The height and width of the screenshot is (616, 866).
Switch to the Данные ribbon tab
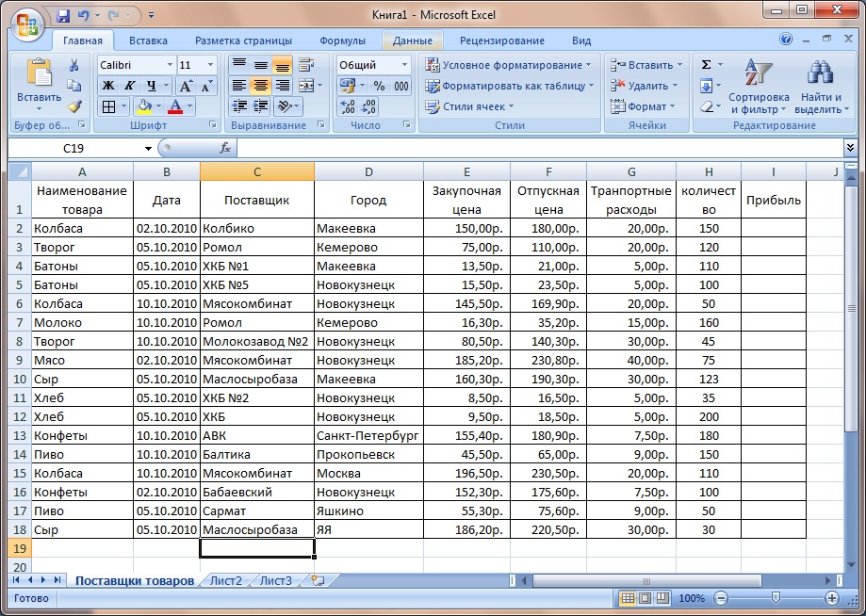coord(413,41)
